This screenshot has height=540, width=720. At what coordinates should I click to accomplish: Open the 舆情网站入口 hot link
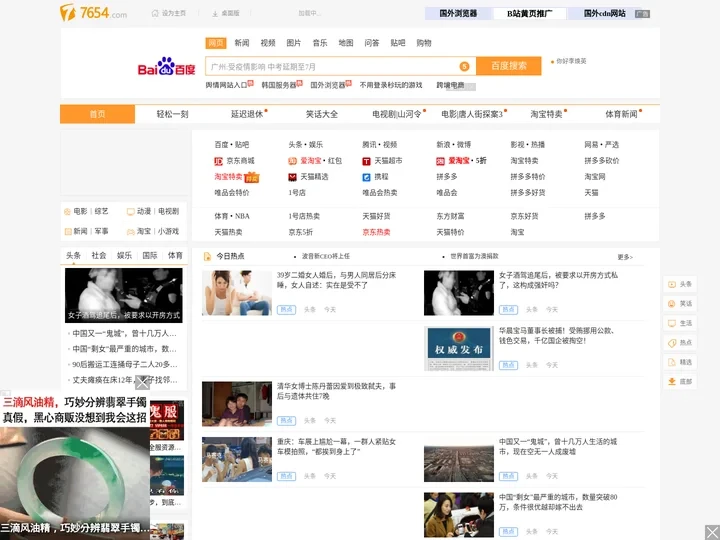tap(226, 85)
